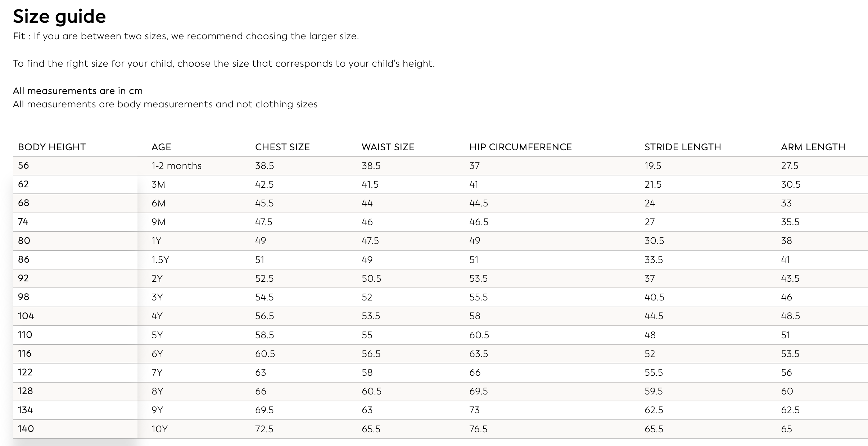Click the Size guide heading
868x446 pixels.
point(59,17)
